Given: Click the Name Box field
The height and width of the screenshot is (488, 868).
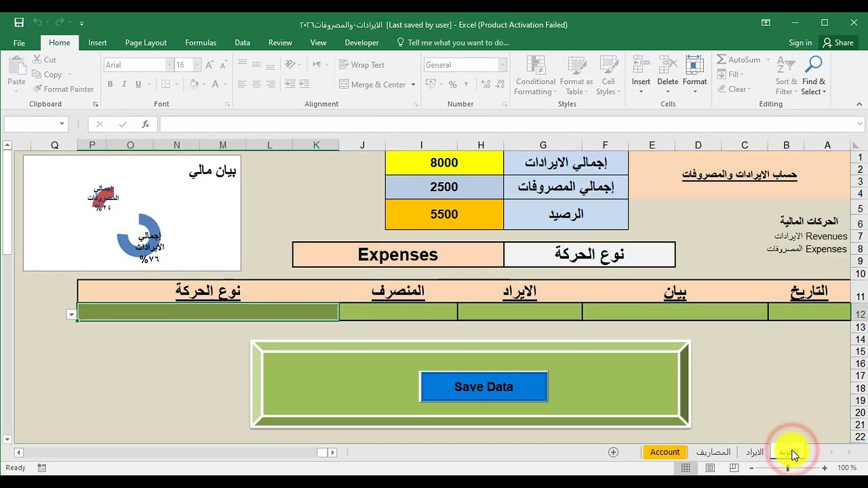Looking at the screenshot, I should coord(31,124).
